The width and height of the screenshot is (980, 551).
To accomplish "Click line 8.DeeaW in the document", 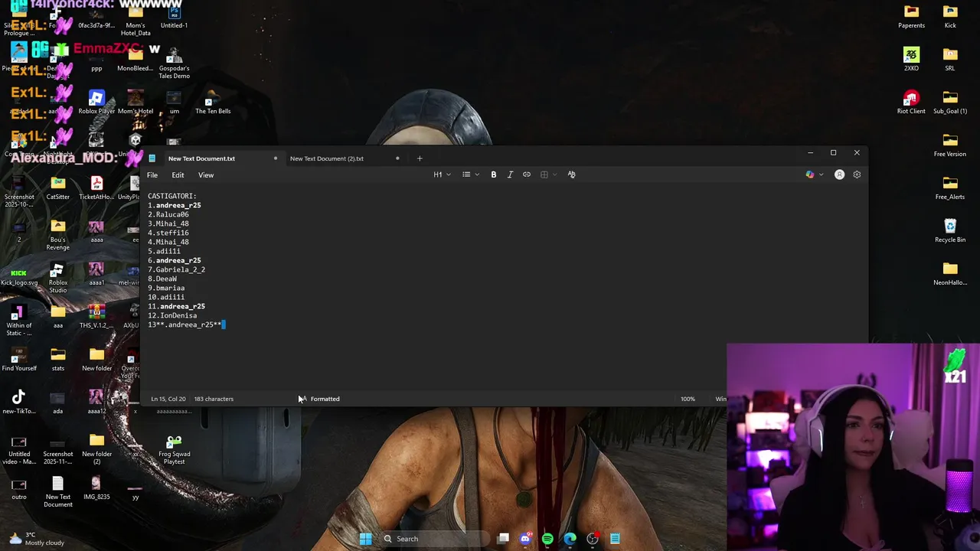I will click(x=162, y=279).
